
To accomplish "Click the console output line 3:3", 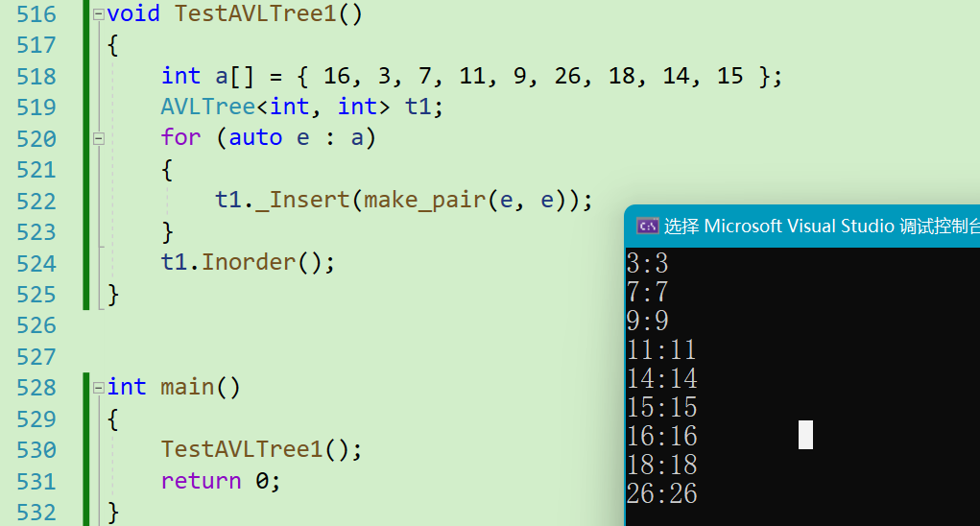I will 648,263.
